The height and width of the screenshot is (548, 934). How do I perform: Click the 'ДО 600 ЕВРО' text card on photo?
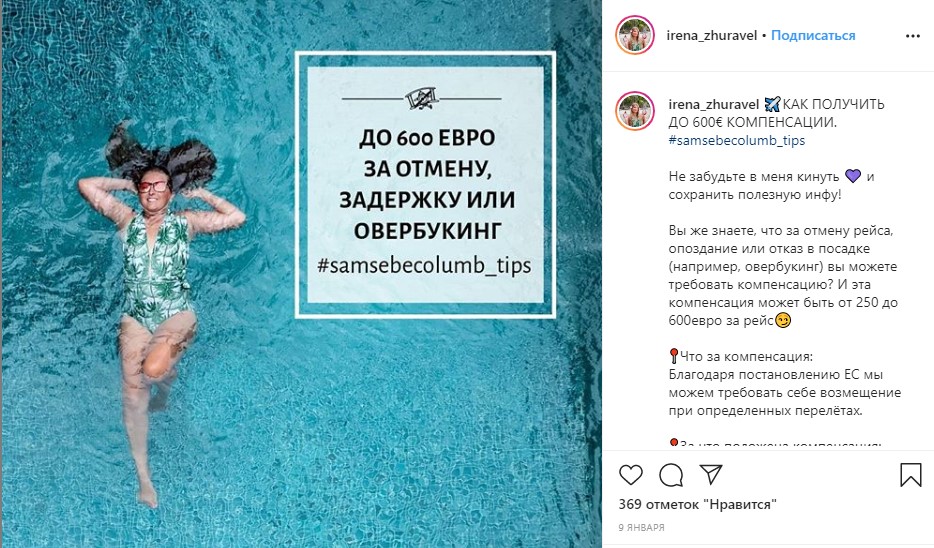click(425, 185)
